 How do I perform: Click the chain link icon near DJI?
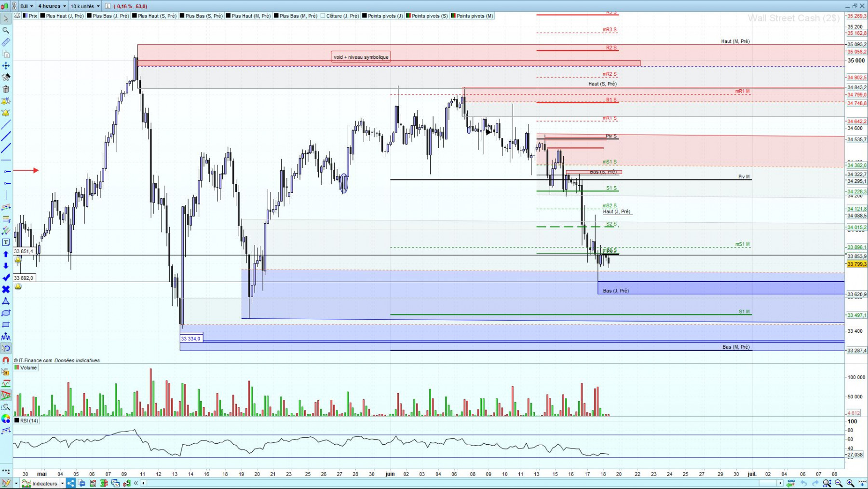pyautogui.click(x=14, y=6)
